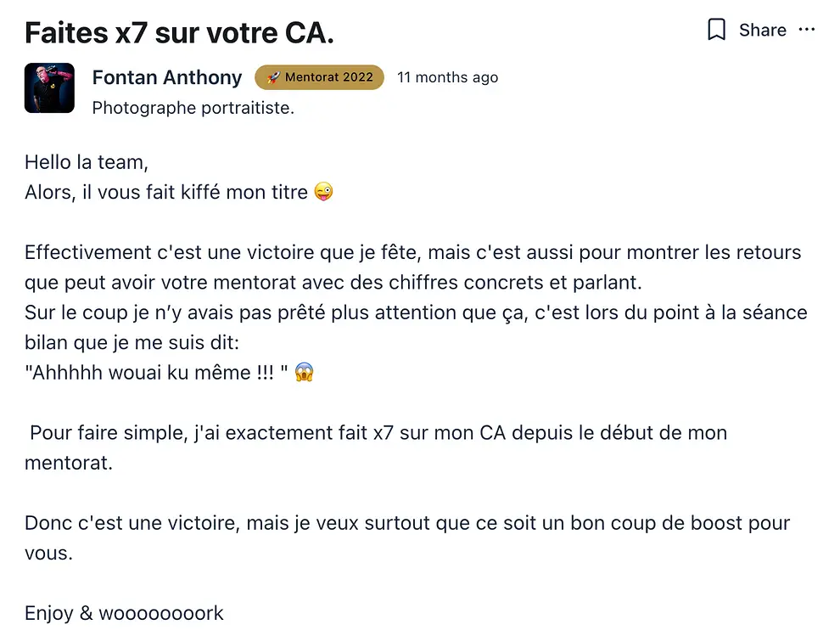This screenshot has height=630, width=840.
Task: Click the line Alors, il vous fait kiffé
Action: (166, 192)
